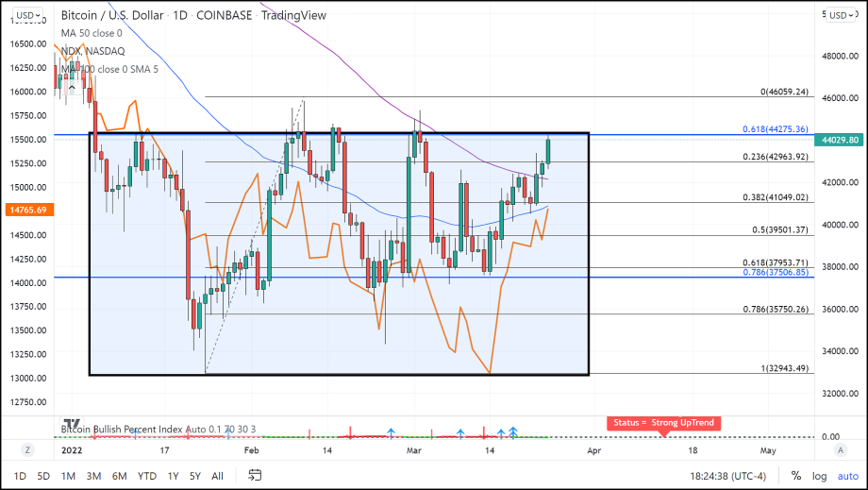The height and width of the screenshot is (490, 868).
Task: Click the Z timezone icon on time axis
Action: (28, 450)
